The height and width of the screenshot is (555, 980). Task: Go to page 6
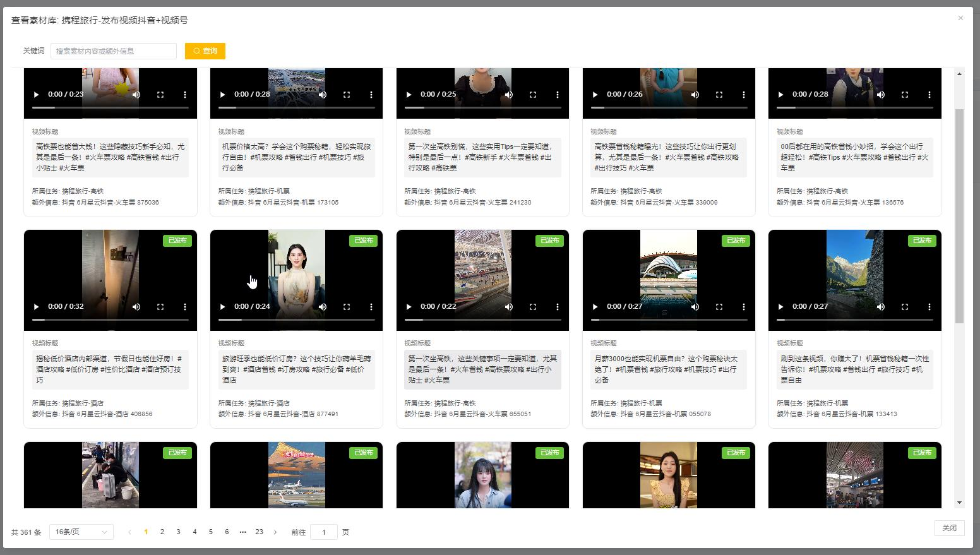pyautogui.click(x=227, y=532)
